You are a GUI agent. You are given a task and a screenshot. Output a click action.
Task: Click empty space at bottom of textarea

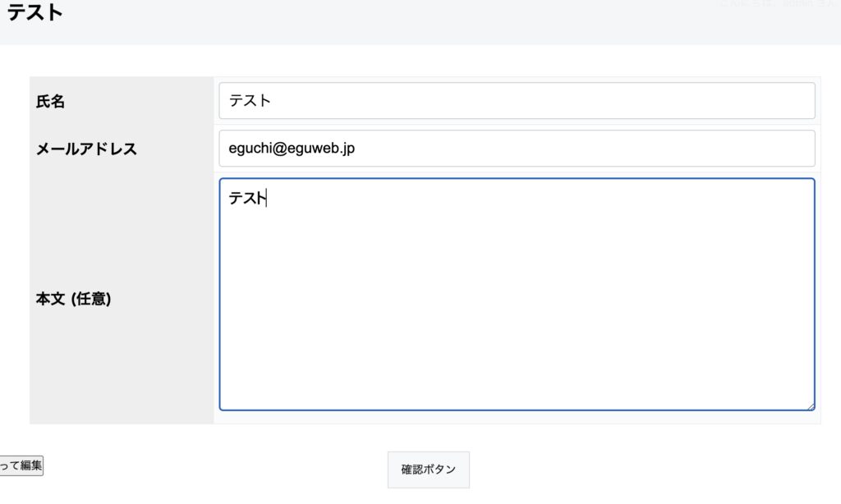[x=517, y=386]
